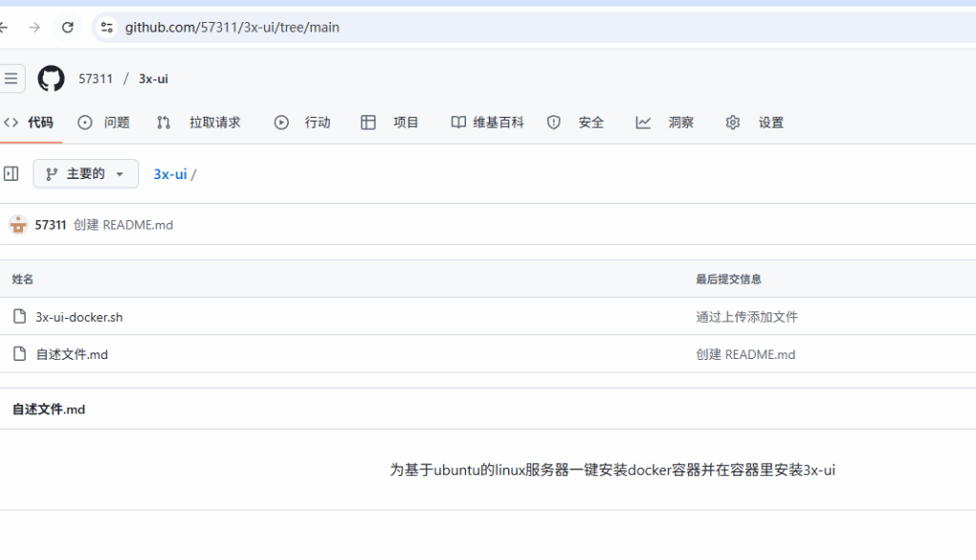Open latest commit 创建 README.md message
Screen dimensions: 976x560
pyautogui.click(x=123, y=225)
